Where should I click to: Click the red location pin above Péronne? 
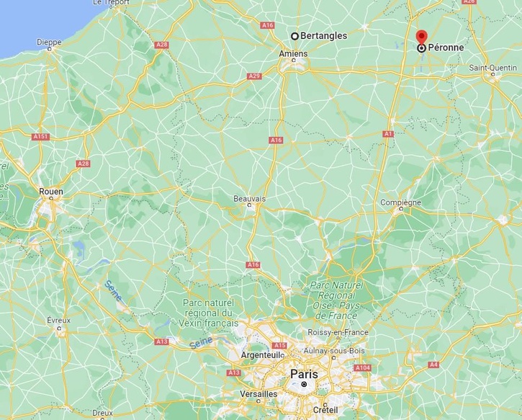(x=422, y=36)
